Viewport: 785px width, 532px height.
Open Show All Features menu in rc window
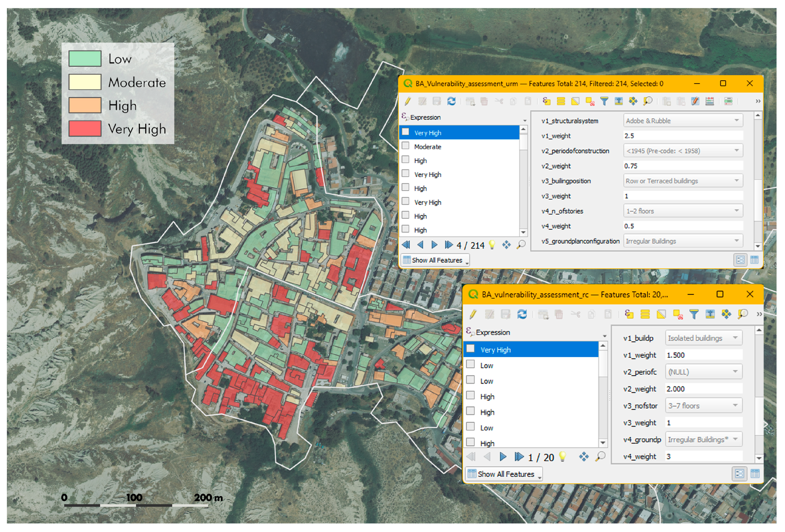click(x=505, y=474)
